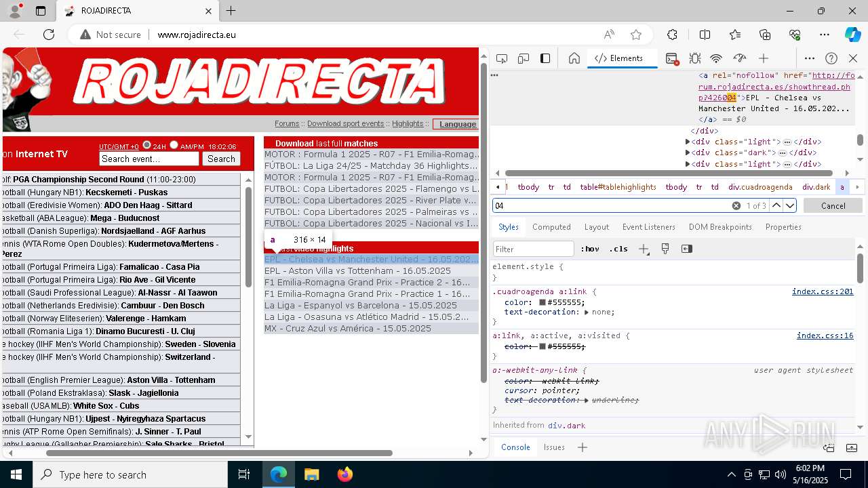The width and height of the screenshot is (868, 488).
Task: Expand text-decoration none shorthand triangle
Action: 587,312
